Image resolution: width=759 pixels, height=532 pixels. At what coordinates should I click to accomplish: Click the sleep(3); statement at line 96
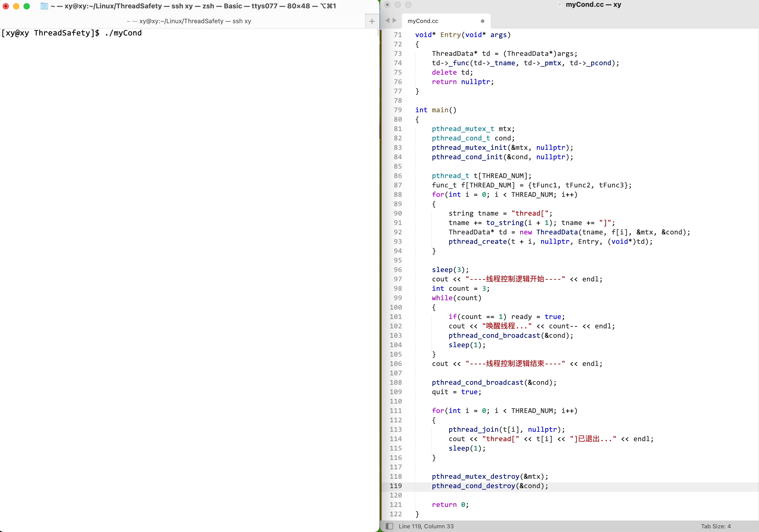point(450,270)
